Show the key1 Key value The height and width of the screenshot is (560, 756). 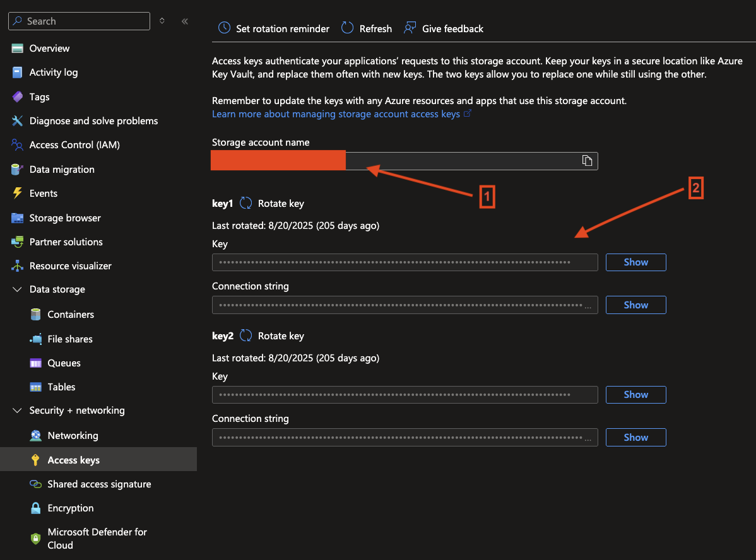click(635, 262)
